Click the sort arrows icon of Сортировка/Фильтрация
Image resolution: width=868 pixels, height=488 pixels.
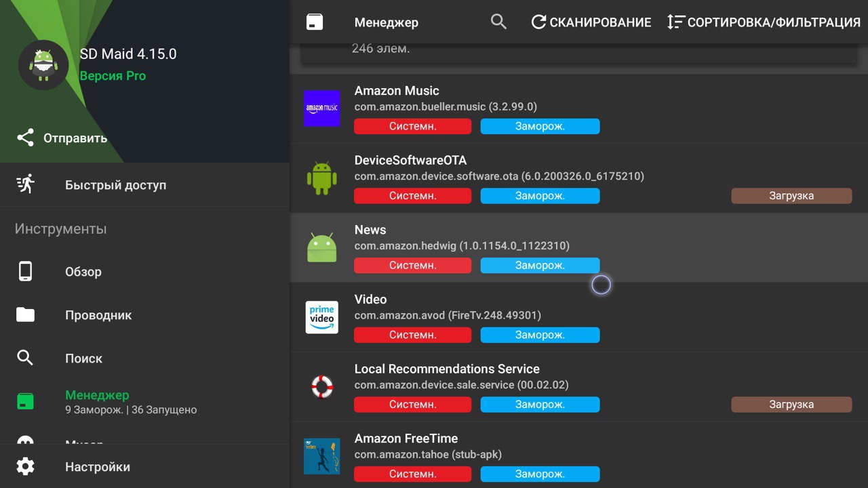675,22
